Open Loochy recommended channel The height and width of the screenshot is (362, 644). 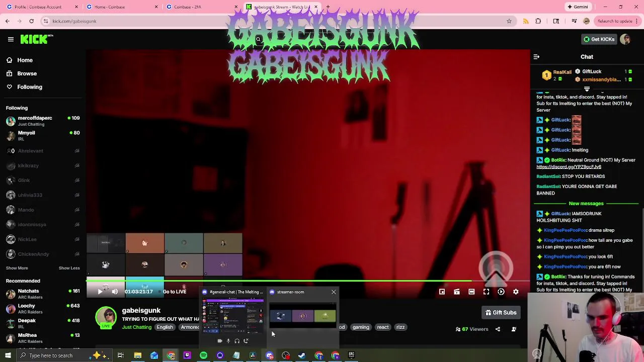tap(43, 309)
